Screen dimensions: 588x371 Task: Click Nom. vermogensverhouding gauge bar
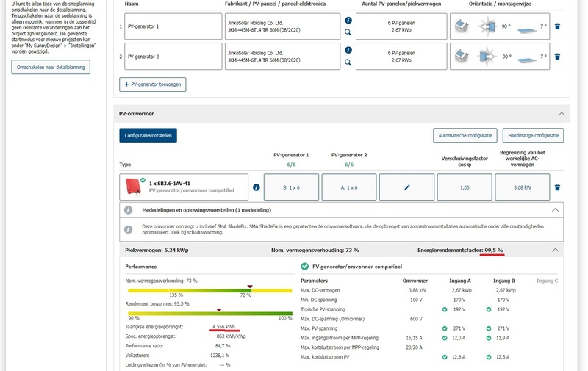pos(210,290)
